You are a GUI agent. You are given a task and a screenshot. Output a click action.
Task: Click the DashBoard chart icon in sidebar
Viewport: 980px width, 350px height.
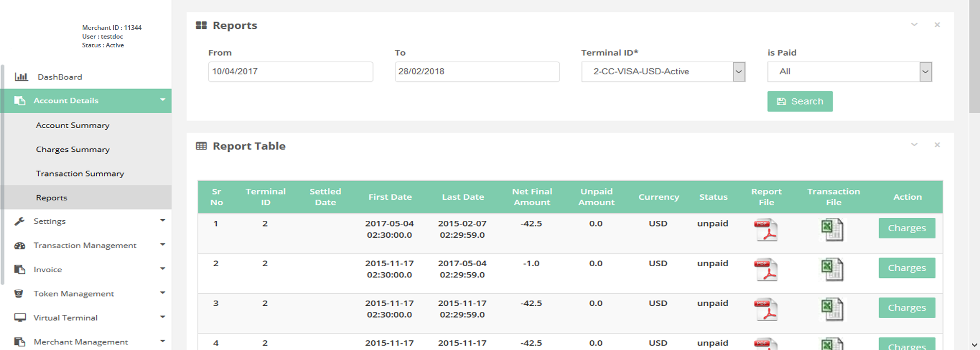point(21,77)
